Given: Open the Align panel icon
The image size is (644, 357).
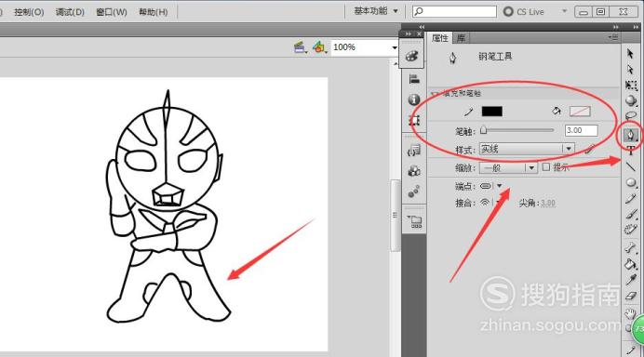Looking at the screenshot, I should pyautogui.click(x=414, y=79).
